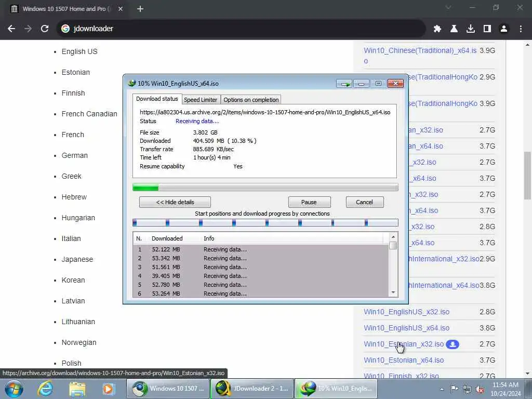Launch Internet Explorer from the taskbar
Viewport: 532px width, 399px height.
pyautogui.click(x=45, y=389)
